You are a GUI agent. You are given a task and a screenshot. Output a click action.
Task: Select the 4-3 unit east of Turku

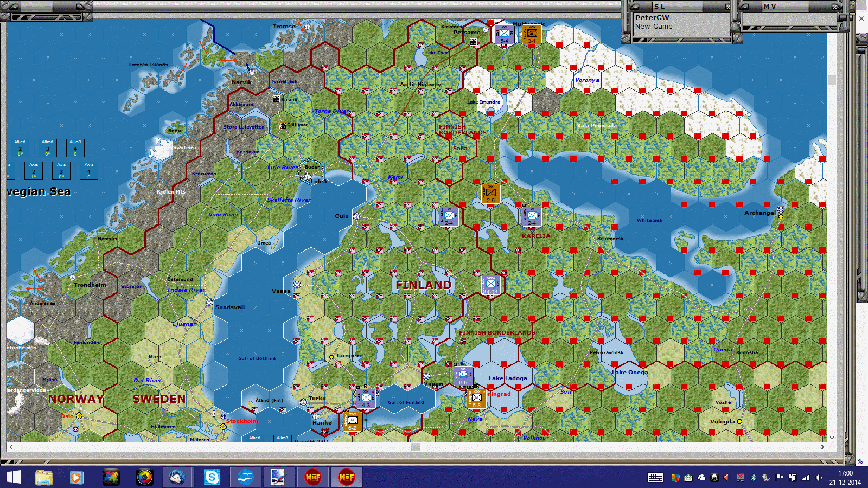point(366,399)
